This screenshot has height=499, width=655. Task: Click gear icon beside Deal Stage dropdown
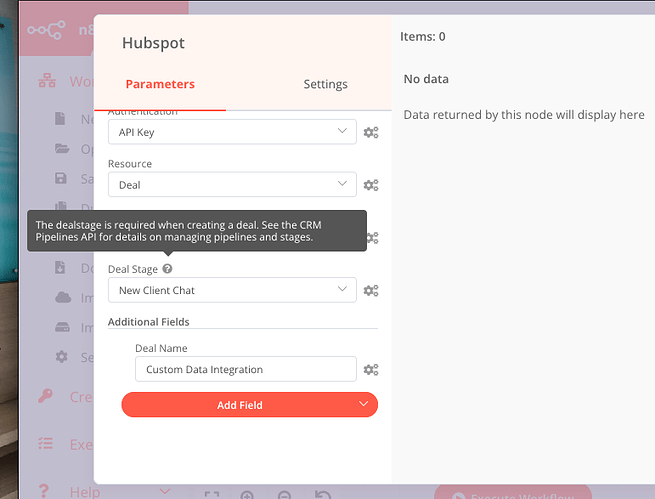point(370,291)
